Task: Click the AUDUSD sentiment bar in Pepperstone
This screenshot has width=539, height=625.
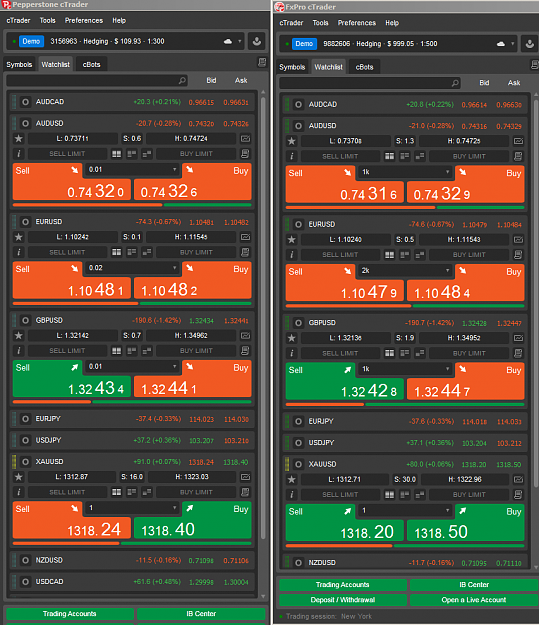Action: [132, 205]
